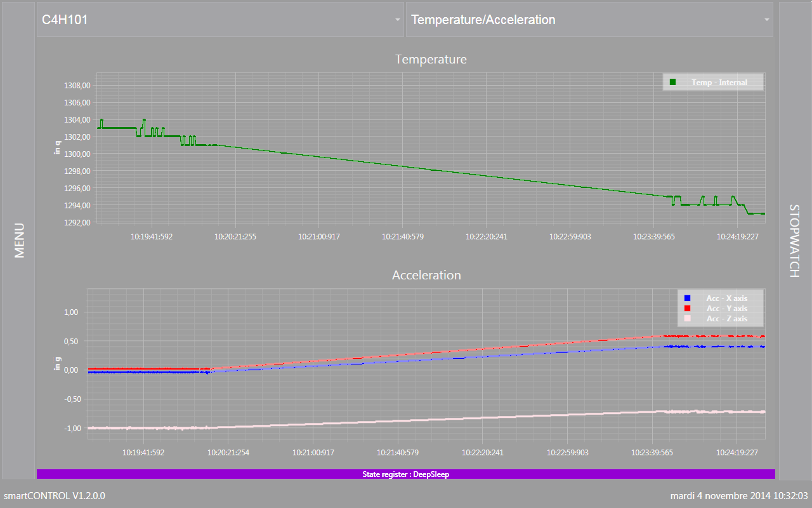Select the 'Acc - Z axis' legend label

[x=727, y=319]
